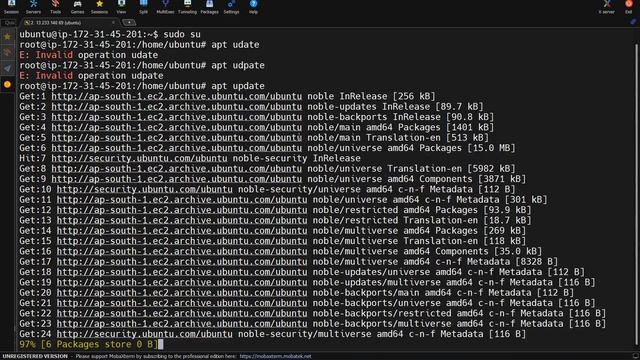The image size is (640, 360).
Task: Open the Sessions star toolbar icon
Action: point(99,7)
